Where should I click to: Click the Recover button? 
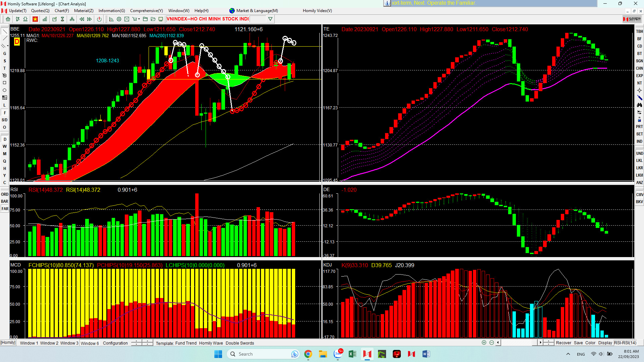(x=563, y=343)
